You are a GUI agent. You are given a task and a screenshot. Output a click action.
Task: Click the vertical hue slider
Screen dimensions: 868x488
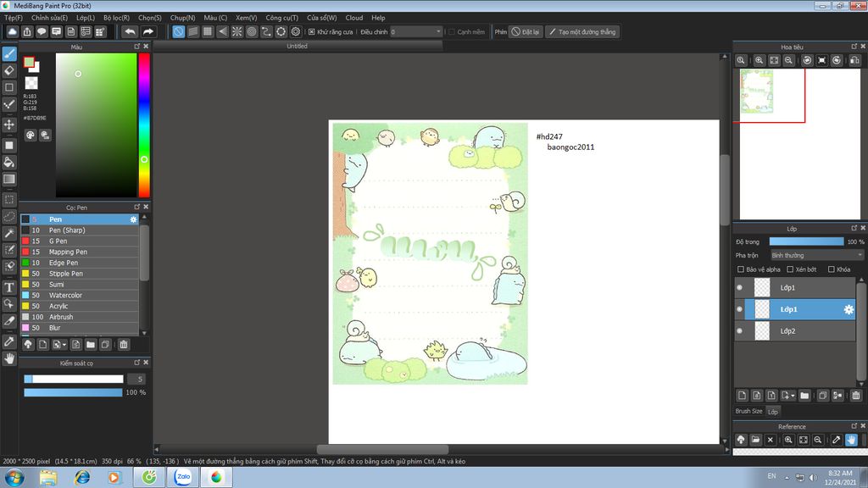(x=144, y=125)
